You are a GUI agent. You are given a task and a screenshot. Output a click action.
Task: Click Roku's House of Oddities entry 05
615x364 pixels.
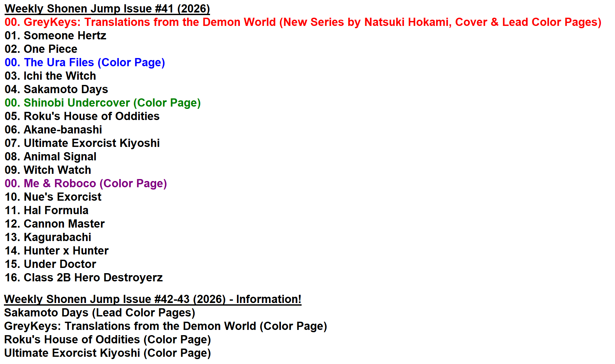[x=82, y=116]
